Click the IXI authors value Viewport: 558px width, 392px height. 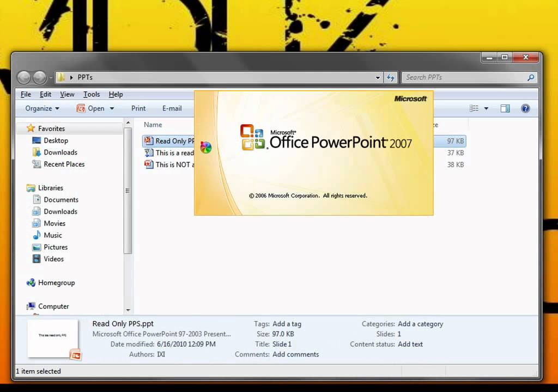click(x=161, y=354)
